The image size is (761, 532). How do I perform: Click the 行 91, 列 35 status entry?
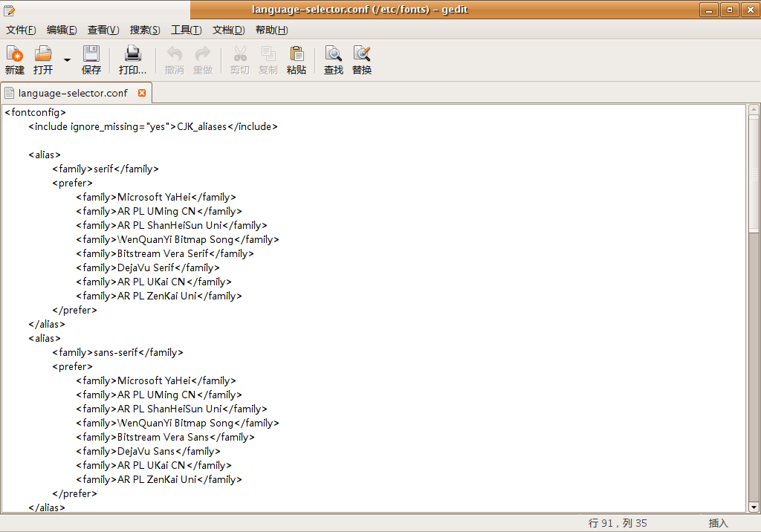pyautogui.click(x=618, y=523)
